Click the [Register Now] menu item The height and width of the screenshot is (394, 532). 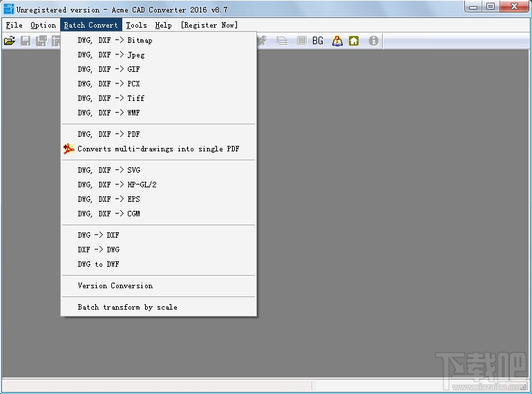pos(209,25)
